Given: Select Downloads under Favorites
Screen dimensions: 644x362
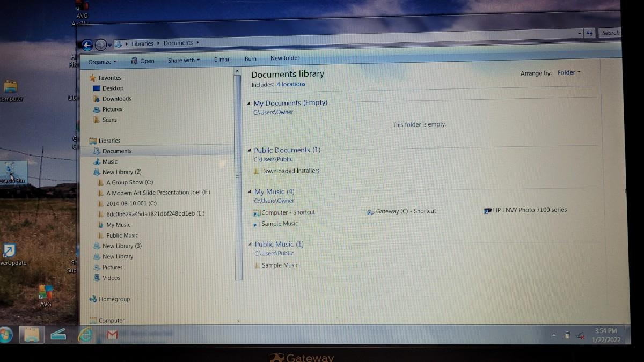Looking at the screenshot, I should [116, 99].
